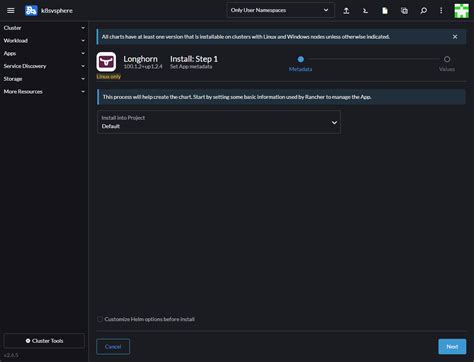Expand the Cluster sidebar section
The width and height of the screenshot is (474, 362).
(x=44, y=28)
